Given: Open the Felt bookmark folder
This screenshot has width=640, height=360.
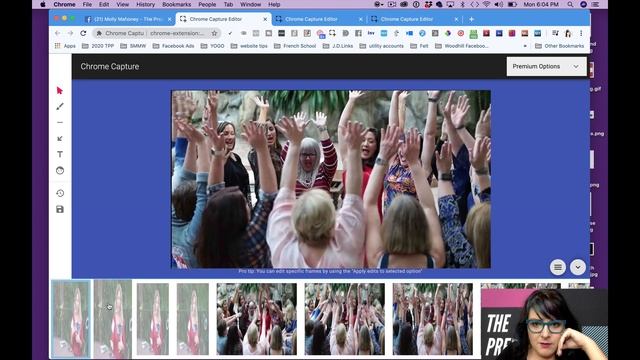Looking at the screenshot, I should pos(419,46).
